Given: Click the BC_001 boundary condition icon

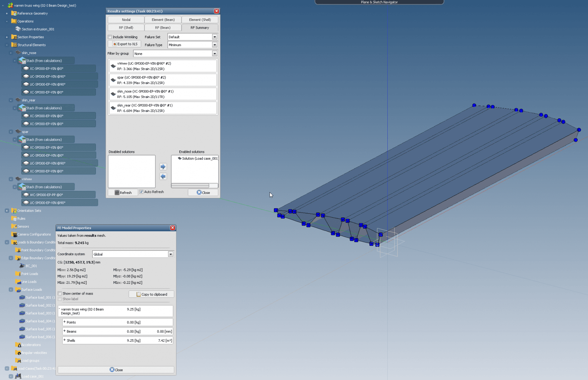Looking at the screenshot, I should click(x=22, y=266).
